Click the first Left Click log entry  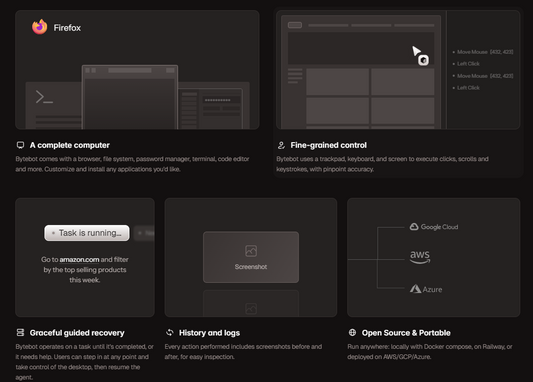(x=466, y=64)
